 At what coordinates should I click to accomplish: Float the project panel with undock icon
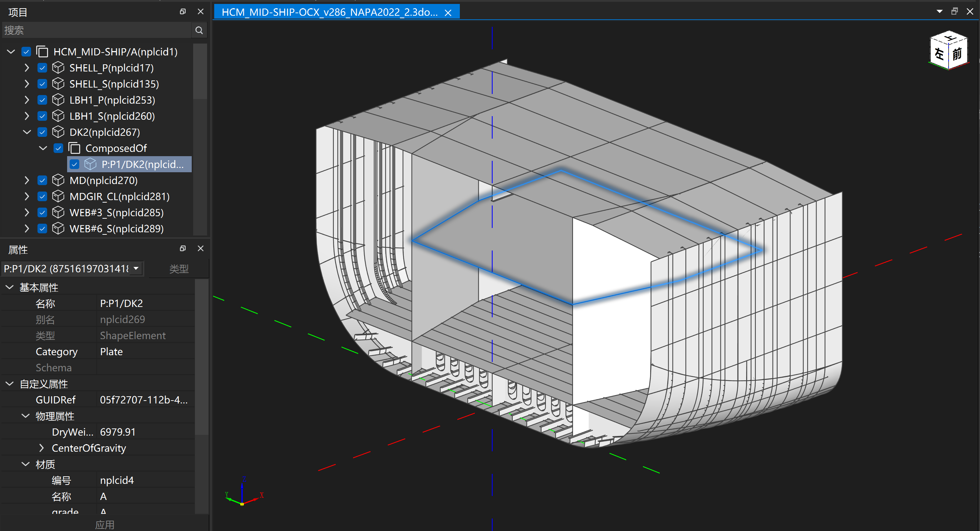[182, 12]
